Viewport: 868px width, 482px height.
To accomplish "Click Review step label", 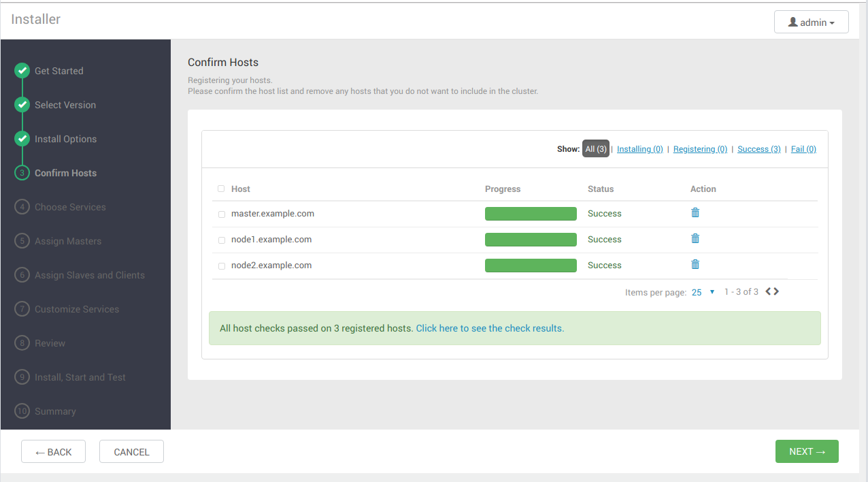I will pyautogui.click(x=50, y=343).
